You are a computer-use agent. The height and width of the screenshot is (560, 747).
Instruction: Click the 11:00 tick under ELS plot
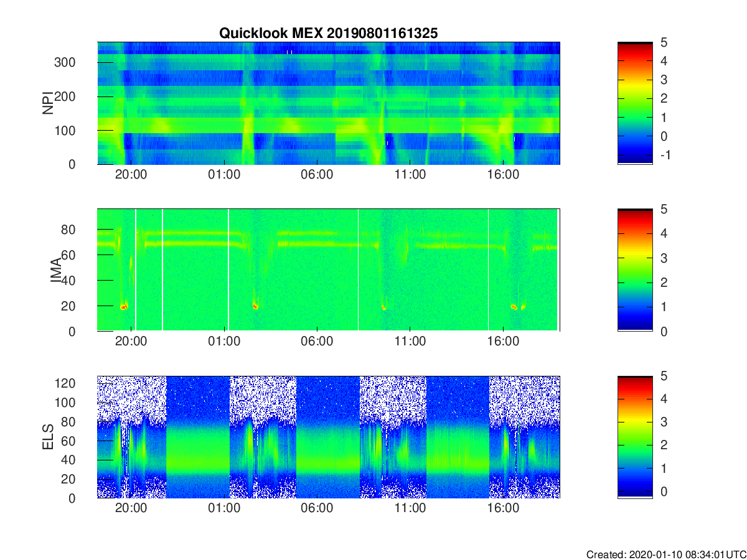410,508
